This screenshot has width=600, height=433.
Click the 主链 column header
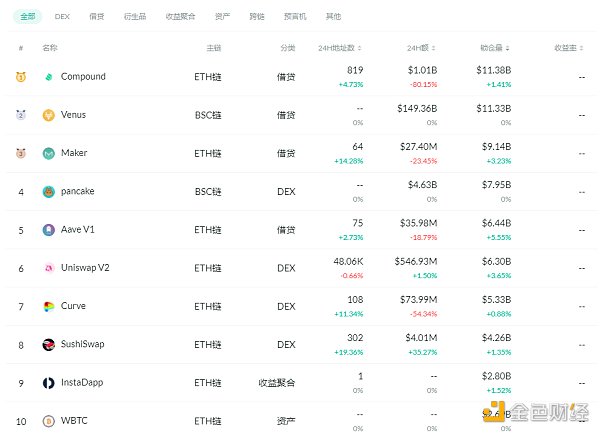coord(214,48)
